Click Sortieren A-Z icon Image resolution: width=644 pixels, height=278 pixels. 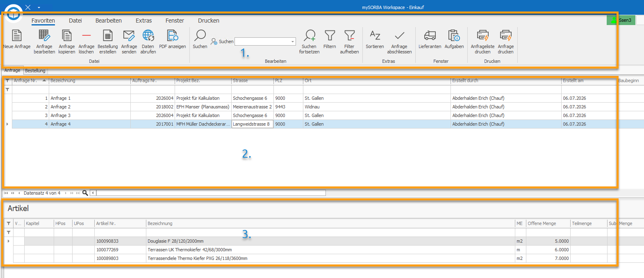pyautogui.click(x=375, y=36)
